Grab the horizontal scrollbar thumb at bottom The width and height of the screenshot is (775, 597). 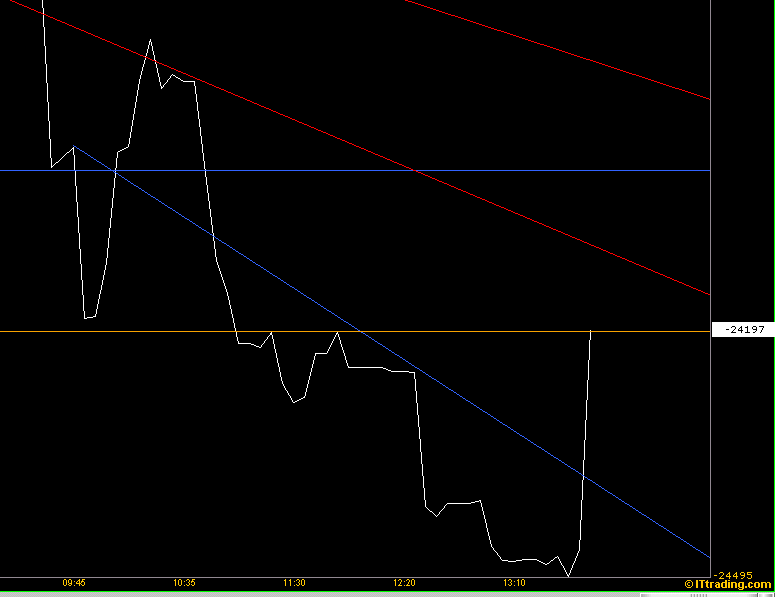point(698,595)
